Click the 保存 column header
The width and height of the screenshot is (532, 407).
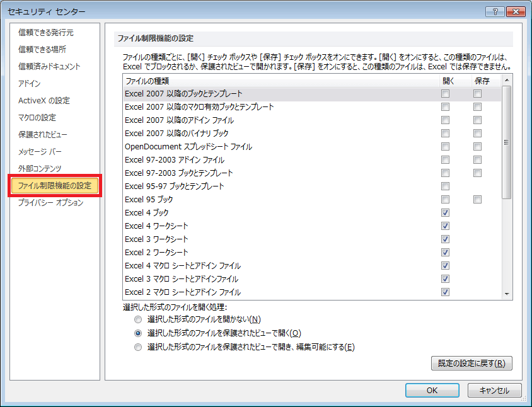(x=485, y=81)
